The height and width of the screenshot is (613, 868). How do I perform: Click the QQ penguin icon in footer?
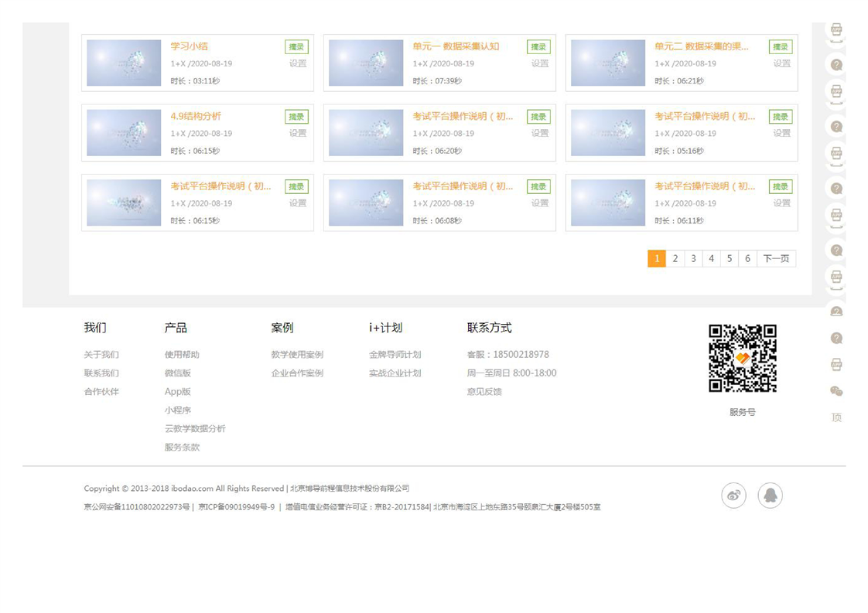(770, 496)
